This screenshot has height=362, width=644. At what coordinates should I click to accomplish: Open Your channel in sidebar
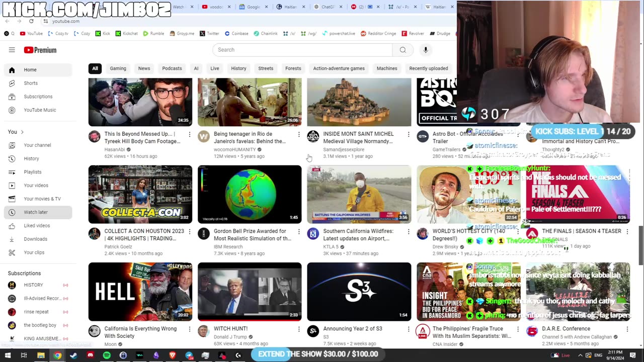(38, 145)
